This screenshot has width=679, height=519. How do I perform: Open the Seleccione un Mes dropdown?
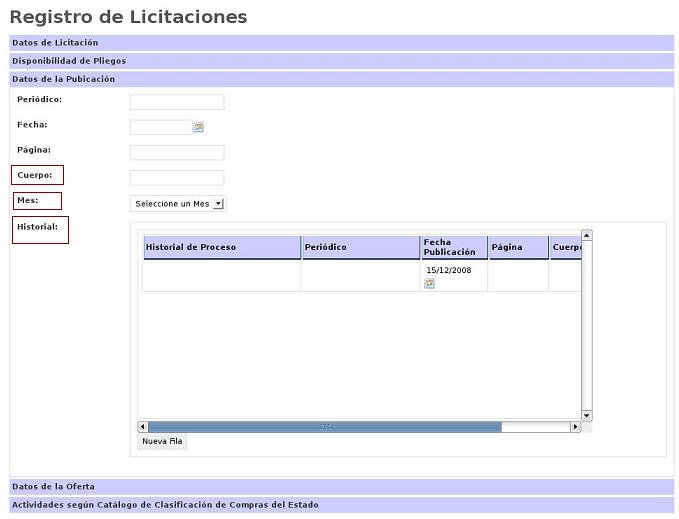(178, 204)
